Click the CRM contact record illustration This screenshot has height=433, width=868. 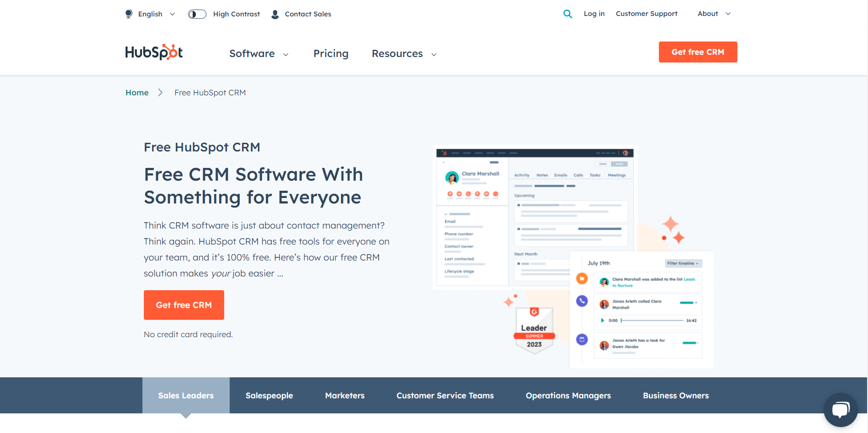point(535,218)
